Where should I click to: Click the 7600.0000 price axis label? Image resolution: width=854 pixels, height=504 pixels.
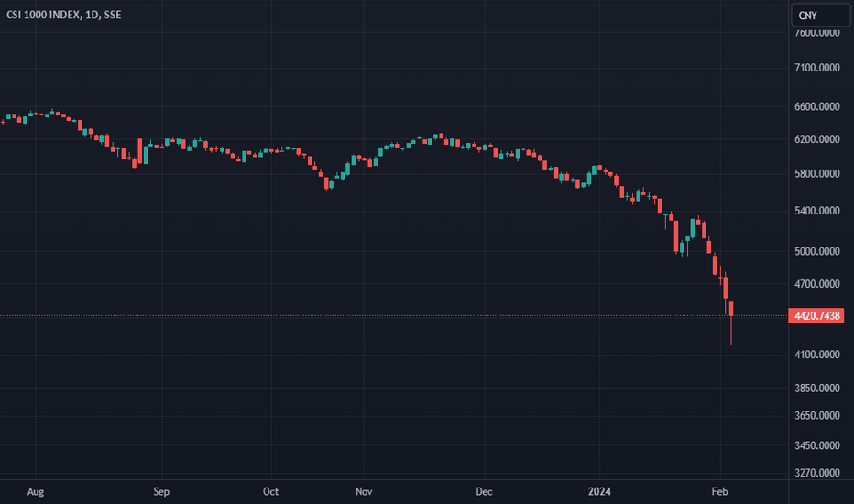click(x=816, y=33)
